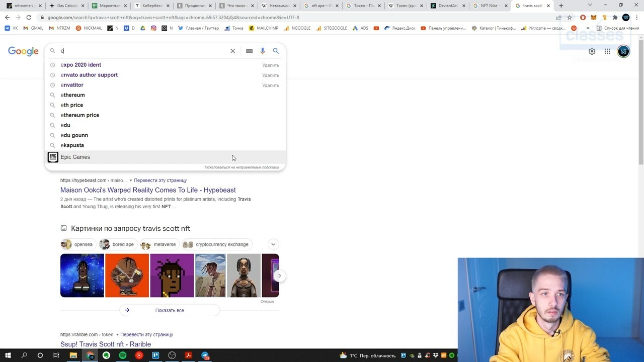Open 'Яндекс.Диск' bookmark
Viewport: 644px width, 362px height.
pos(399,28)
